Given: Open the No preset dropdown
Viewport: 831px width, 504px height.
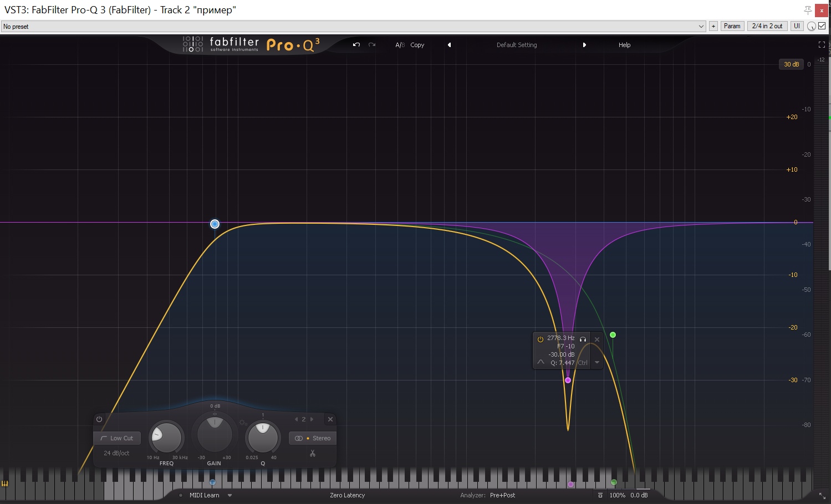Looking at the screenshot, I should 353,26.
